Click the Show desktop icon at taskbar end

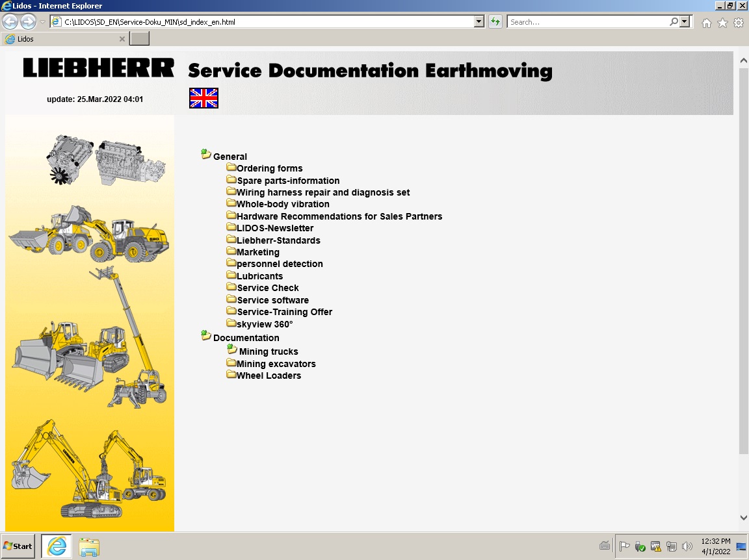742,546
